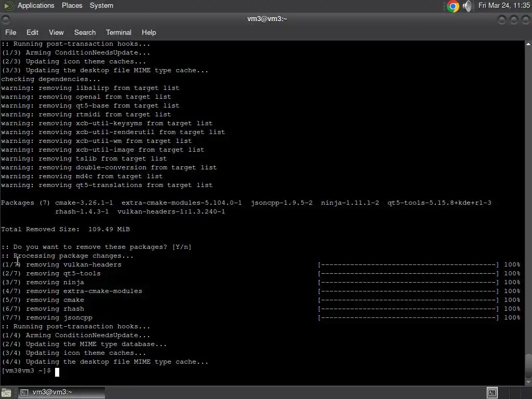Open the Applications menu
The image size is (532, 399).
click(x=36, y=5)
